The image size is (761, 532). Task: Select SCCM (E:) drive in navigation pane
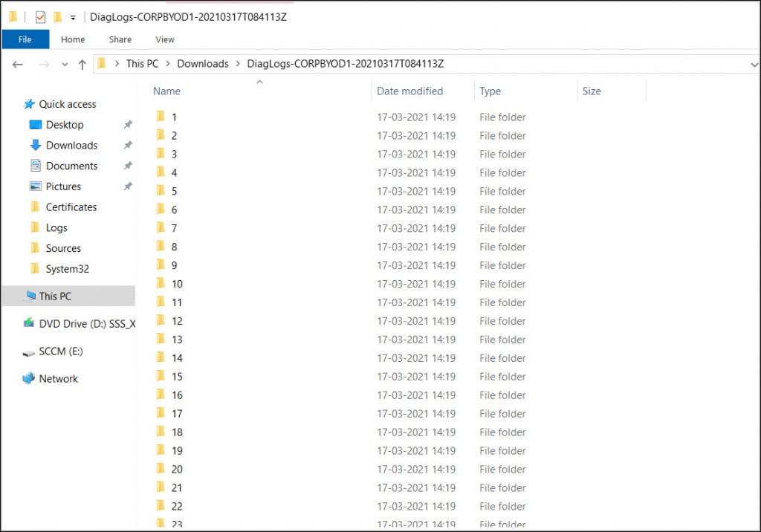[x=61, y=351]
